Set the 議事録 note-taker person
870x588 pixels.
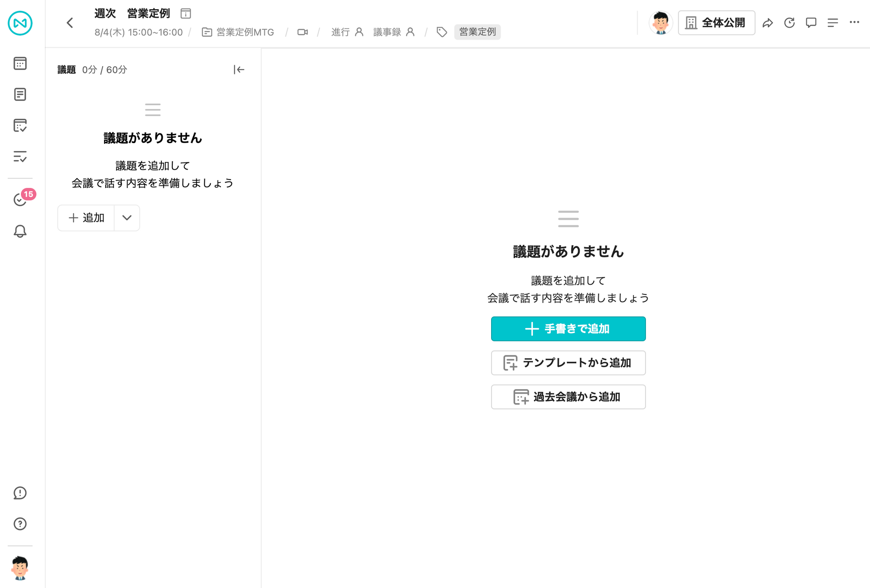point(394,32)
